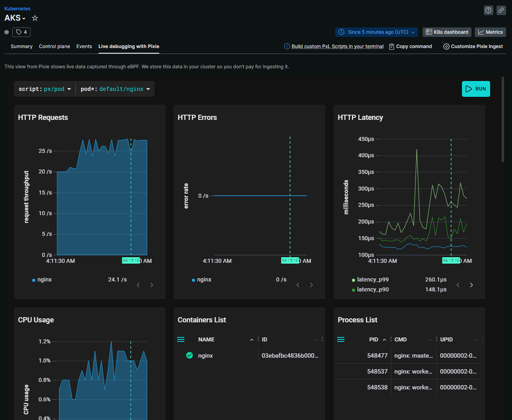Viewport: 512px width, 420px height.
Task: Open the time picker clock icon
Action: coord(341,32)
